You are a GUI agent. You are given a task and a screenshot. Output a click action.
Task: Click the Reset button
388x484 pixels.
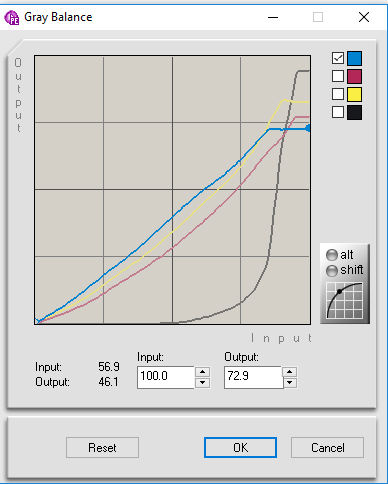(102, 448)
